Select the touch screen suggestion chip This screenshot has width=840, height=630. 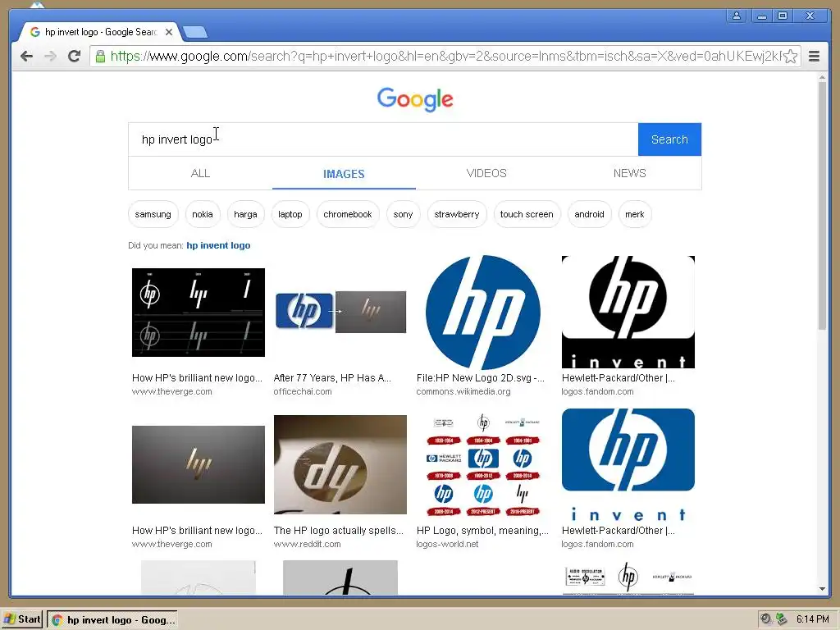[x=527, y=214]
